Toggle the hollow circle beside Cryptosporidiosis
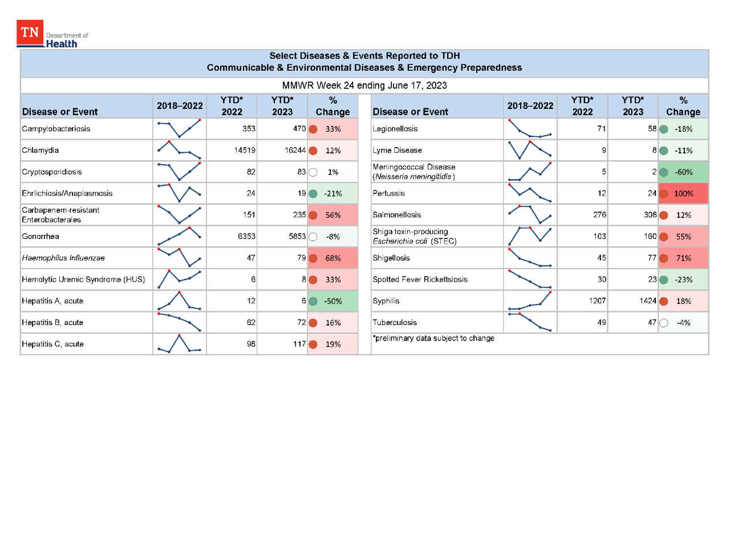 (313, 172)
